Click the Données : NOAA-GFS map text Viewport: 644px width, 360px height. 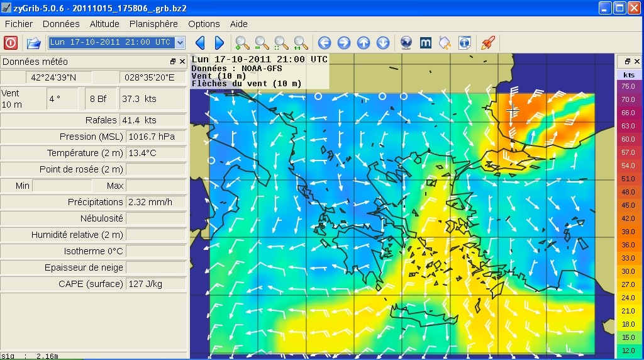point(236,68)
